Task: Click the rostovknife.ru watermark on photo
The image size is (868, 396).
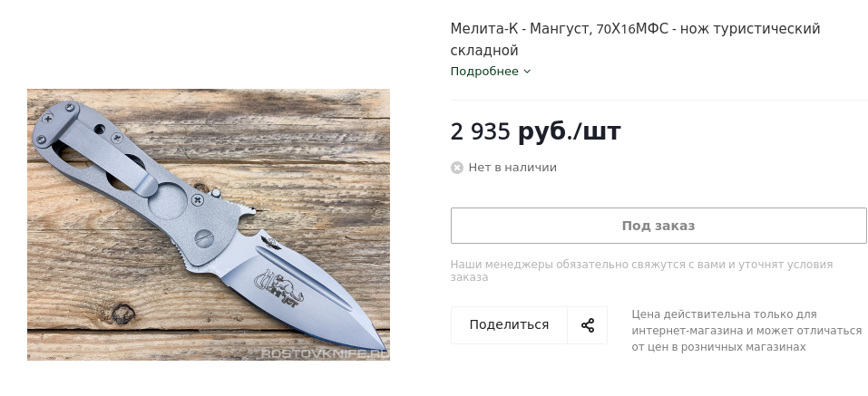Action: tap(325, 353)
